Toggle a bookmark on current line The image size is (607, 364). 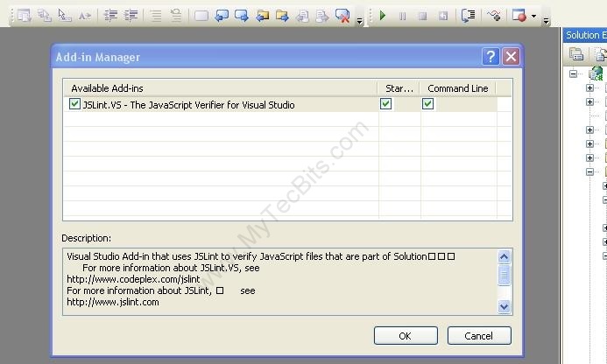point(201,16)
